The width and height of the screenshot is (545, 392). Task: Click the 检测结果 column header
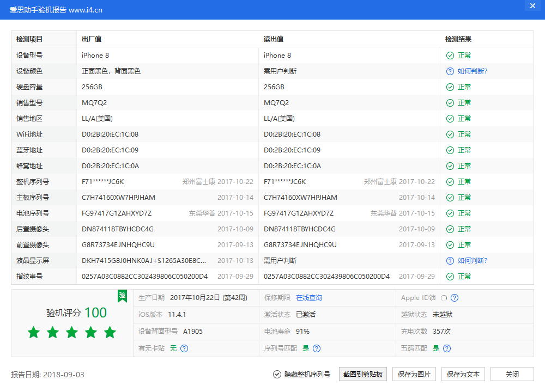458,39
